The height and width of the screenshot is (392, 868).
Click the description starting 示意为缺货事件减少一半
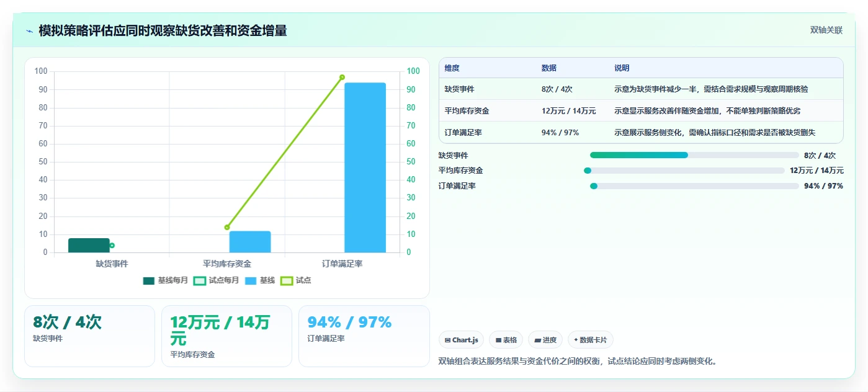711,89
